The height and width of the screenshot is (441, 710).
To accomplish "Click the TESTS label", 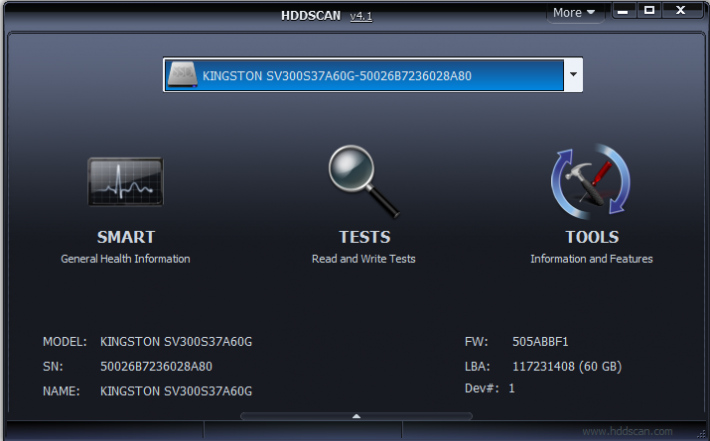I will 365,237.
